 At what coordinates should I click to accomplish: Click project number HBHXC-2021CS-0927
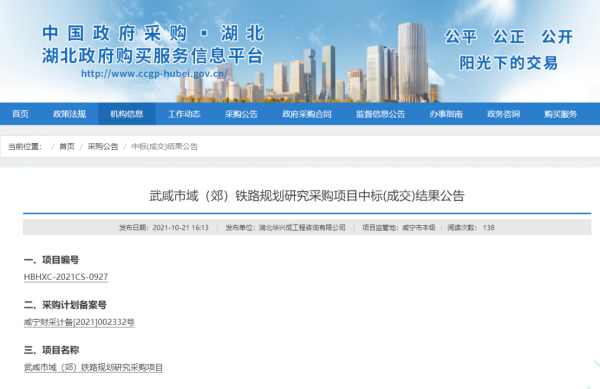tap(66, 277)
